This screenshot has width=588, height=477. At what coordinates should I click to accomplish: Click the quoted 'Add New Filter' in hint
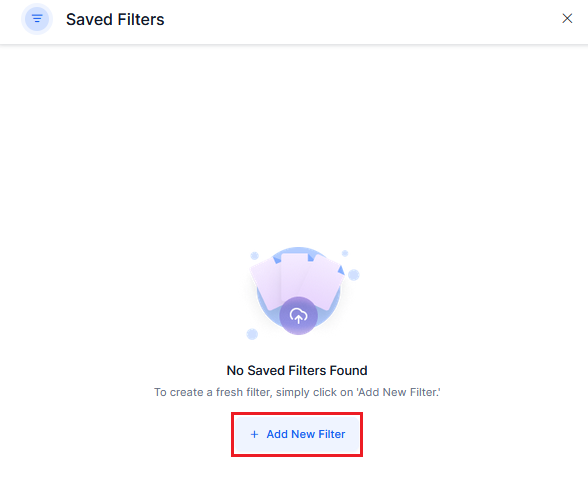(x=398, y=392)
